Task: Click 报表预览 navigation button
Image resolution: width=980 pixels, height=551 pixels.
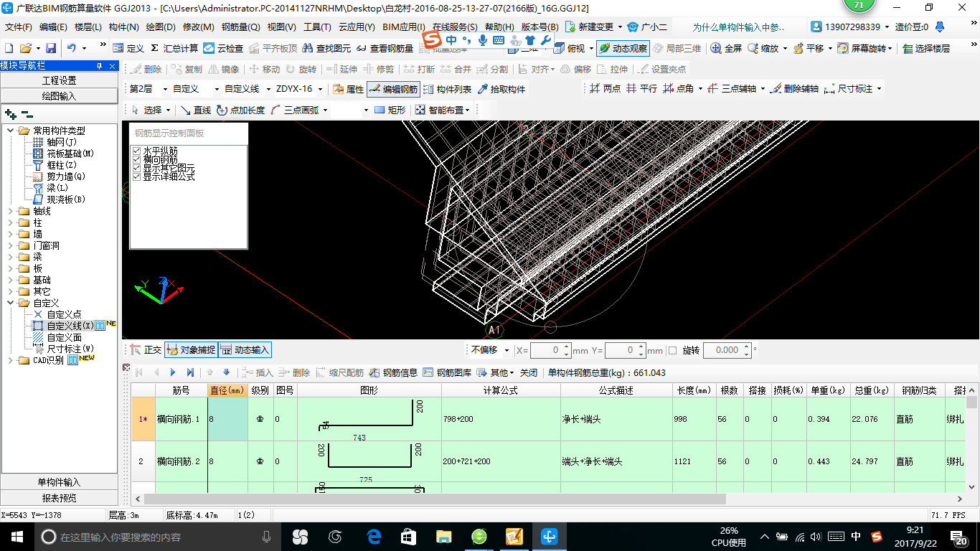Action: [x=59, y=498]
